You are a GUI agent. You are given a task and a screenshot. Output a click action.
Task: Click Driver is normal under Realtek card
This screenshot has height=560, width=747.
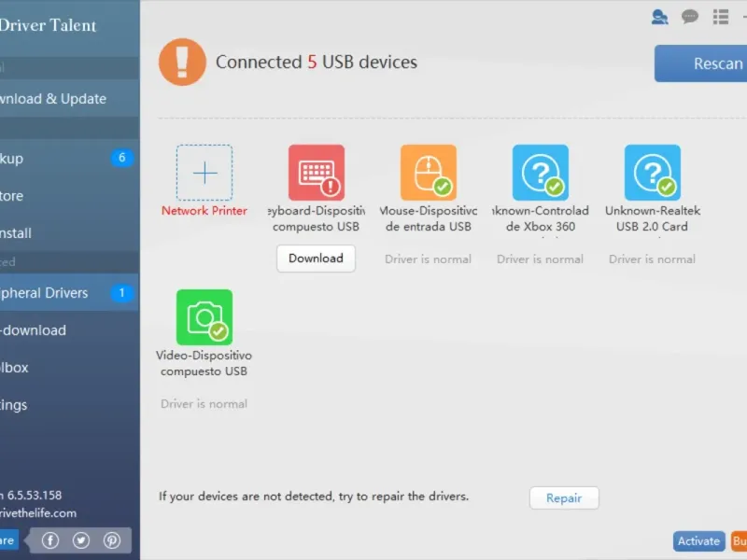(652, 259)
